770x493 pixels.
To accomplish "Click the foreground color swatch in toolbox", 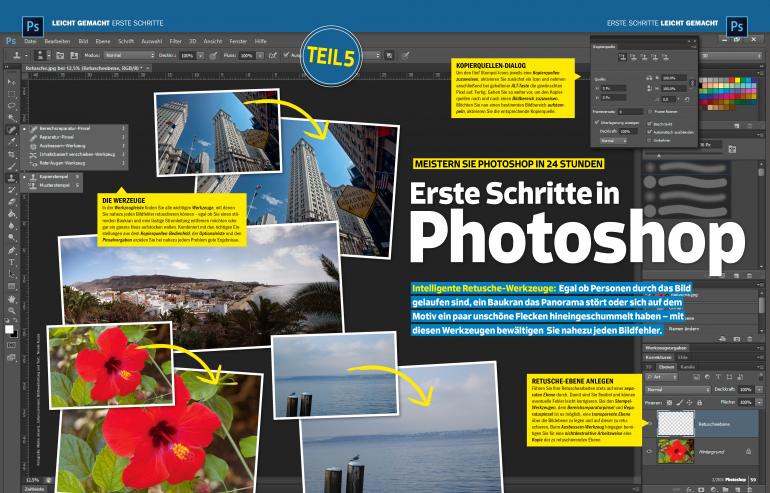I will [9, 329].
